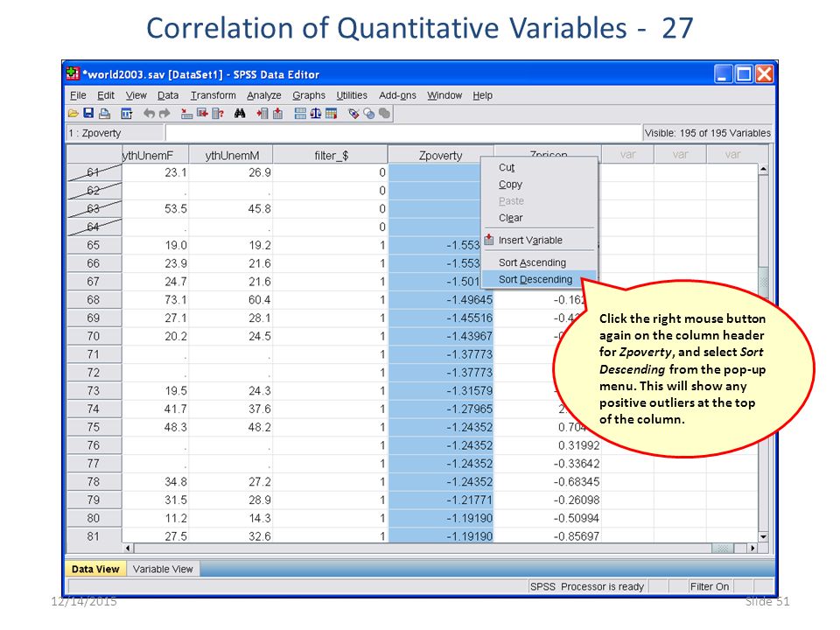Click the Filter On status bar text
The width and height of the screenshot is (840, 630).
pyautogui.click(x=710, y=586)
